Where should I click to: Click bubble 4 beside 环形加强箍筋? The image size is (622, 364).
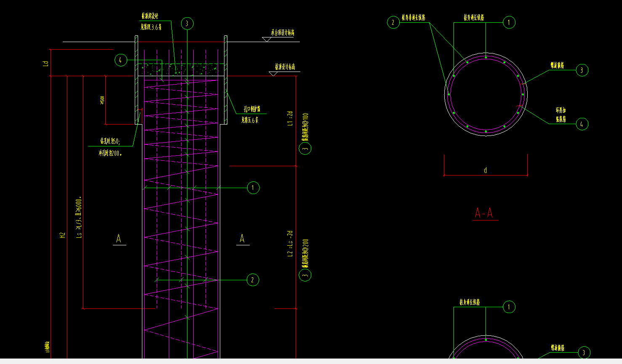click(x=582, y=124)
